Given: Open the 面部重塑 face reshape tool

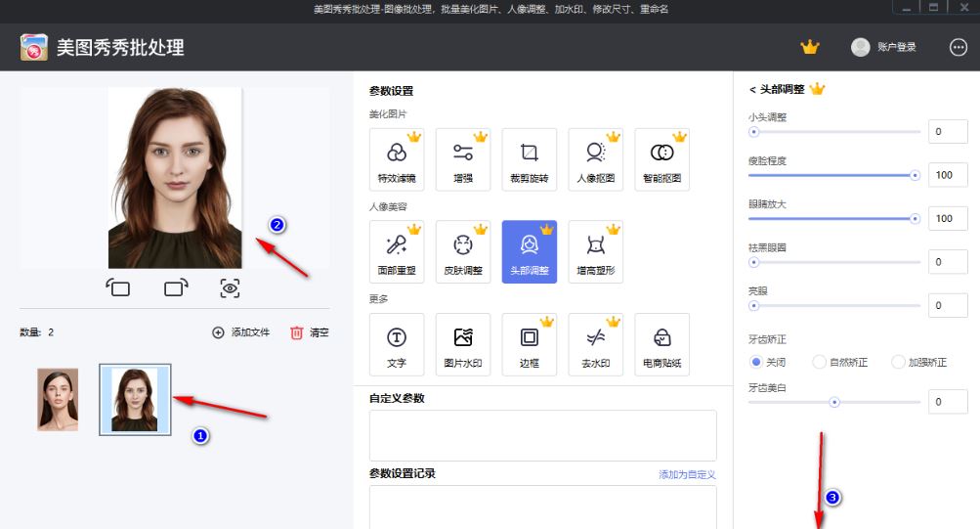Looking at the screenshot, I should click(397, 252).
